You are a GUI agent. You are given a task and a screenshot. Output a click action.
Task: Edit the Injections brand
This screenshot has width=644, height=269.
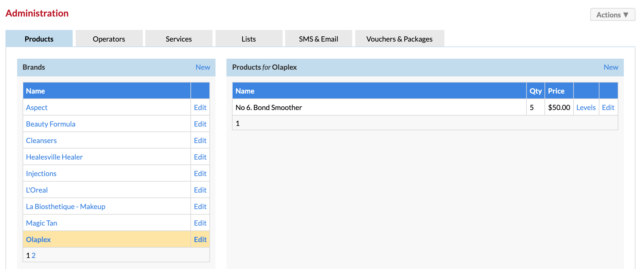[200, 174]
